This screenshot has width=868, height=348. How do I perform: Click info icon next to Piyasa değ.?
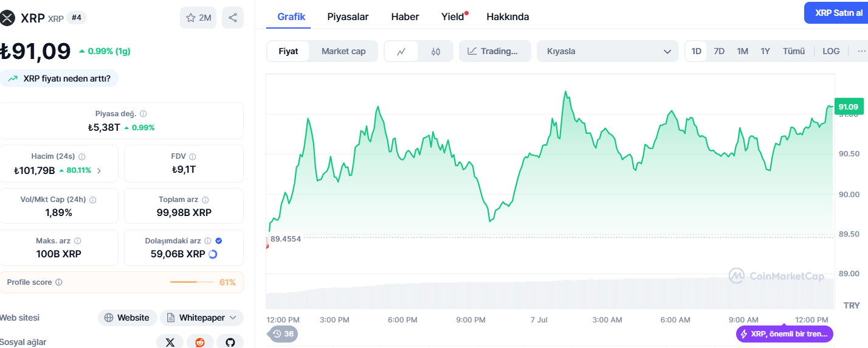coord(143,114)
